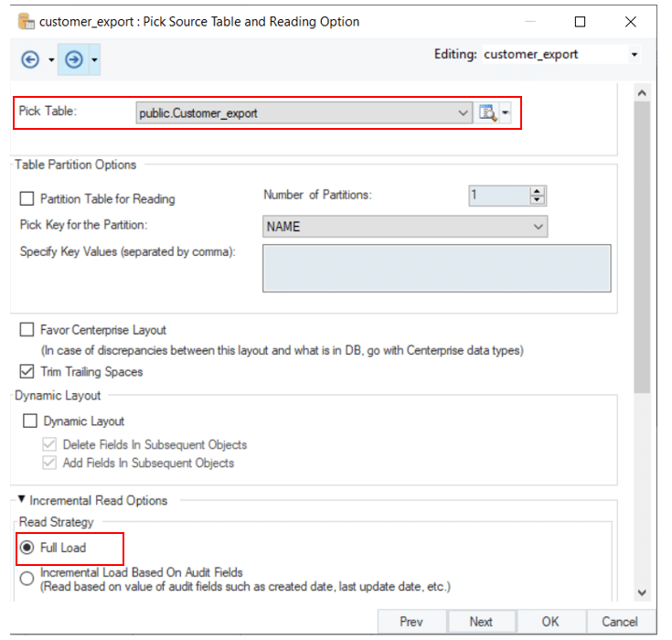Select the Full Load radio button

27,548
